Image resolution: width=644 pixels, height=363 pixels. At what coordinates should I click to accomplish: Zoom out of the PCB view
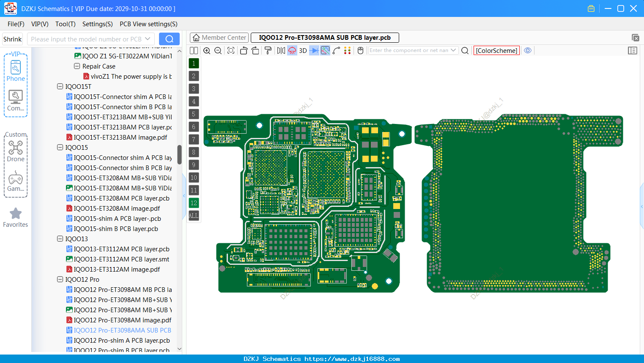click(218, 50)
